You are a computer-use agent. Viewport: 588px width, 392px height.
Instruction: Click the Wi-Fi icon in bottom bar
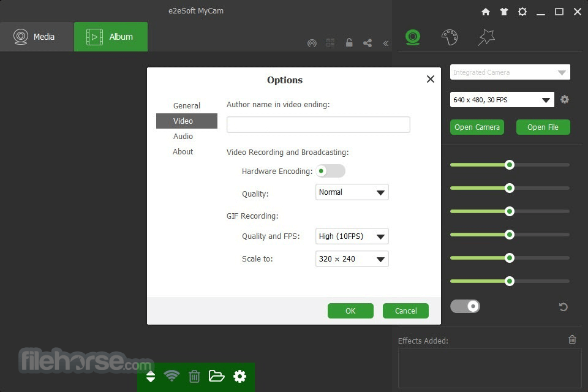click(171, 376)
